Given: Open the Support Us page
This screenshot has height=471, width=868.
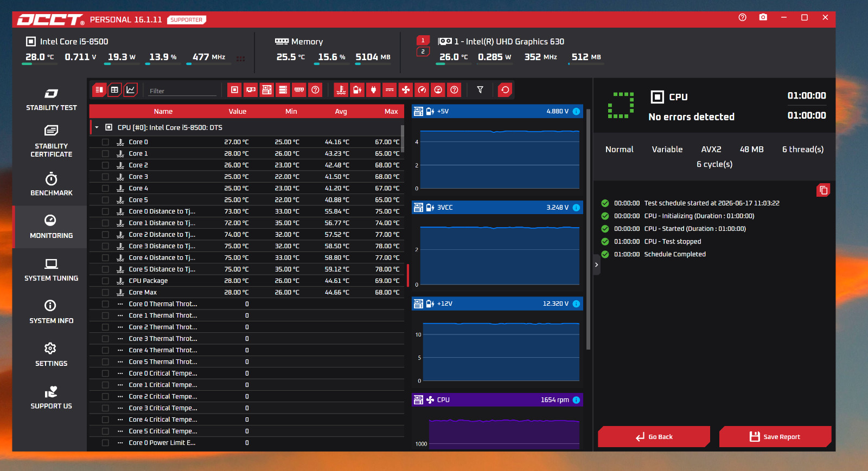Looking at the screenshot, I should coord(51,398).
